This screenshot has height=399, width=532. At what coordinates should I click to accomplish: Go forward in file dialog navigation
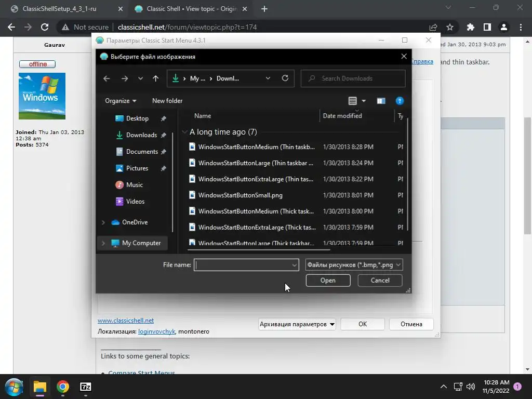coord(125,78)
